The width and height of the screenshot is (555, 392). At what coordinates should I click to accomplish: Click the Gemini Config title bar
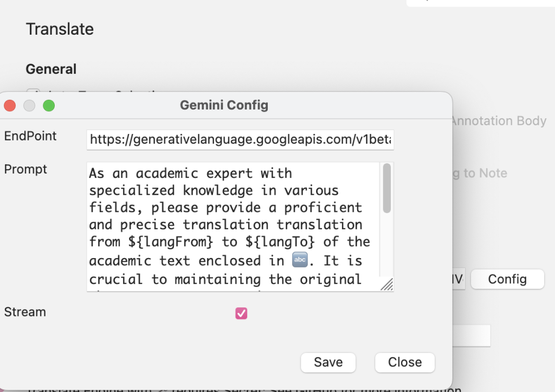click(224, 105)
